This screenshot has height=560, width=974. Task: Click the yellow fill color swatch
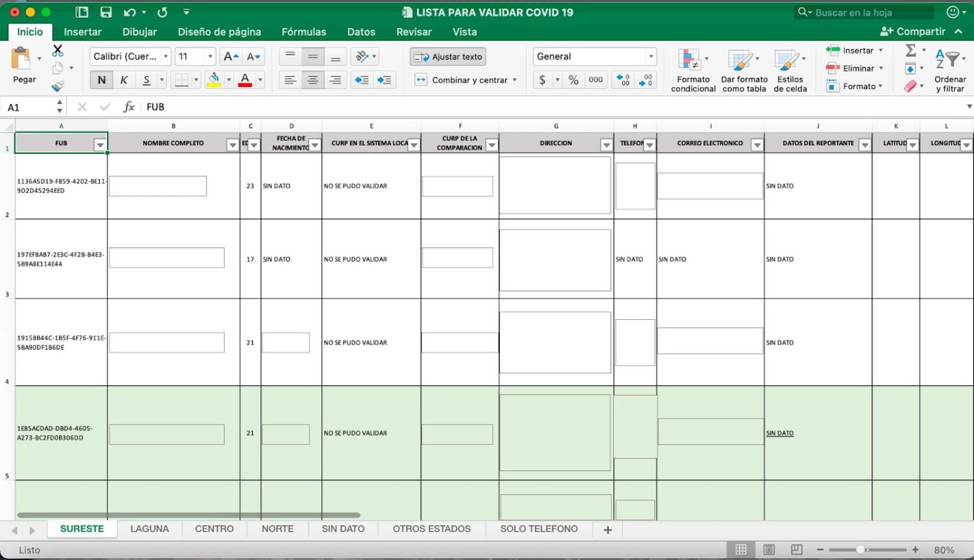coord(213,80)
